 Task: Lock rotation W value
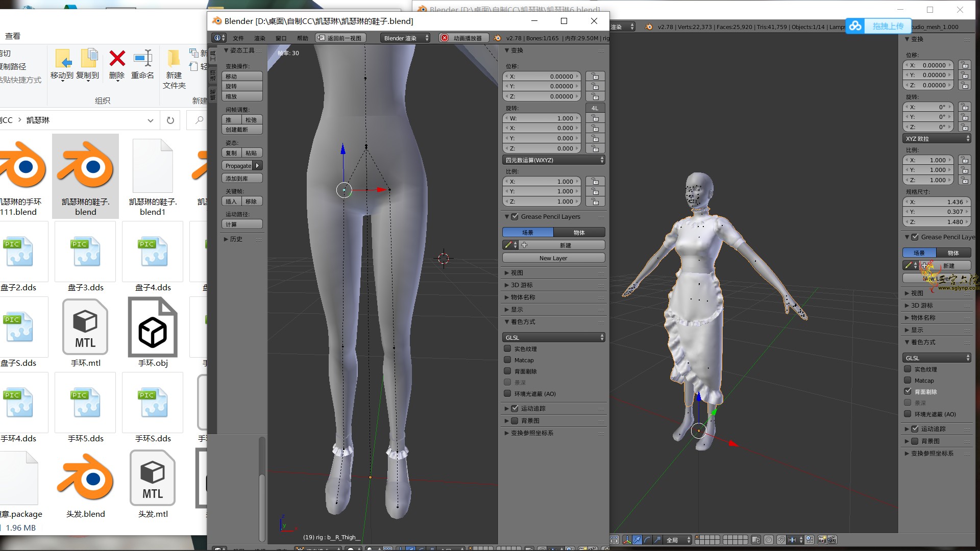point(595,118)
